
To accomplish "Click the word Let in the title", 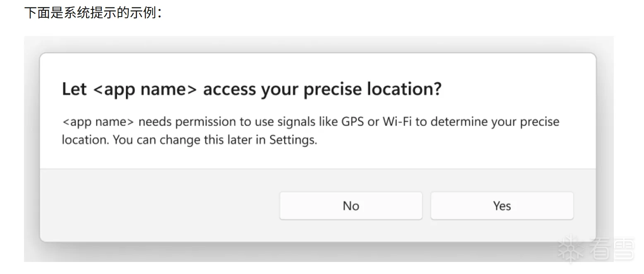I will pyautogui.click(x=74, y=89).
